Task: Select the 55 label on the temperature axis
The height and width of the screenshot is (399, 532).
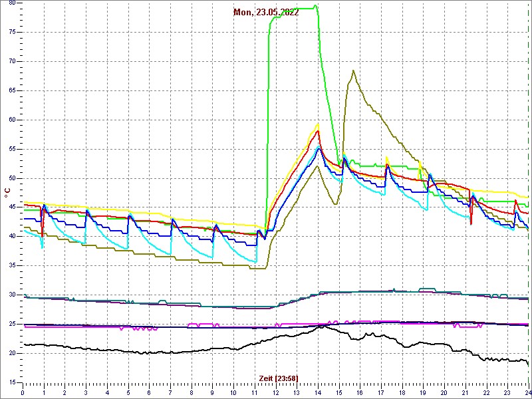Action: pos(12,149)
